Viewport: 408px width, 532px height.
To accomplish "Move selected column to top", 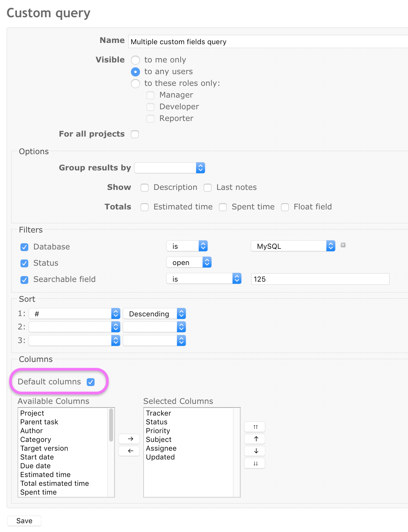I will click(x=255, y=427).
